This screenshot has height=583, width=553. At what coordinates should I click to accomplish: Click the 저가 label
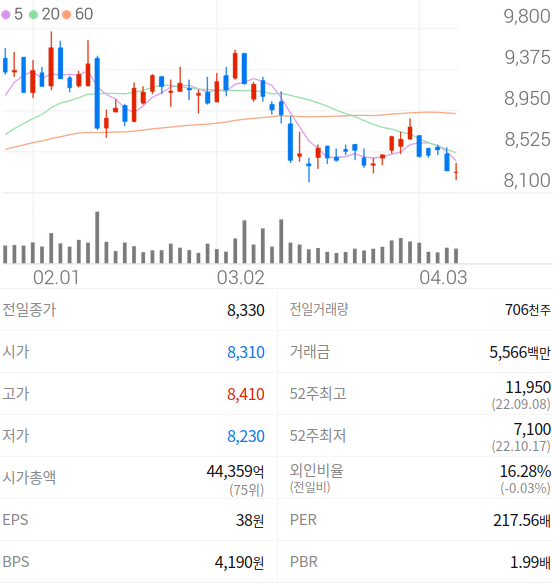pos(16,436)
